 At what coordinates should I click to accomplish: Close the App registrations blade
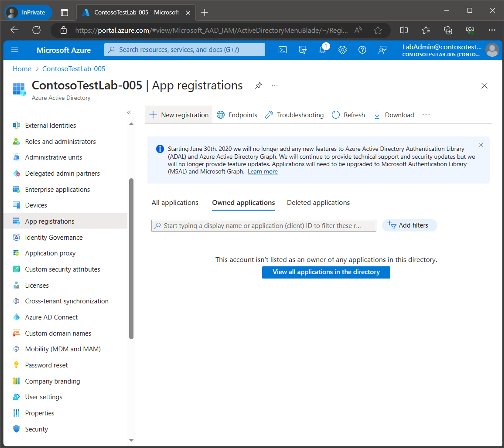484,86
